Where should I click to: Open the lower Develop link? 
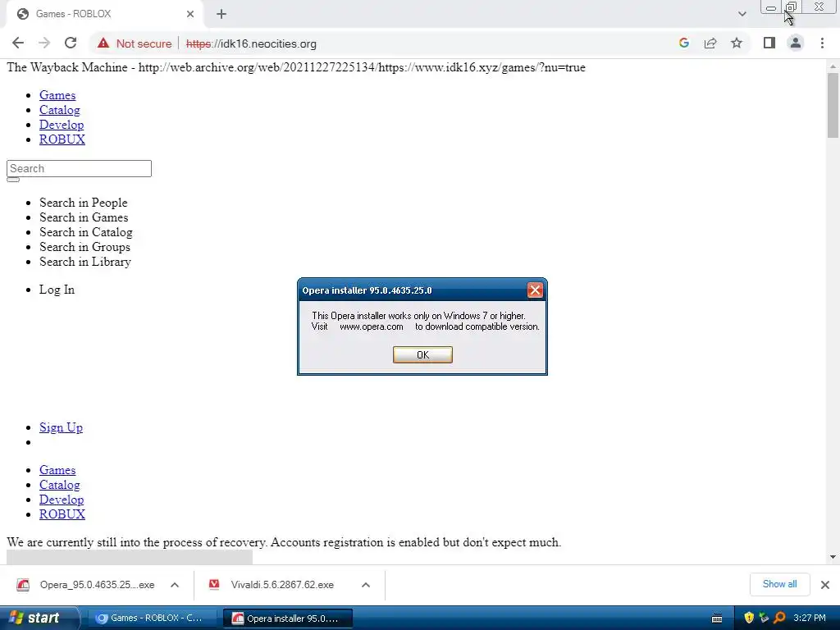click(61, 500)
